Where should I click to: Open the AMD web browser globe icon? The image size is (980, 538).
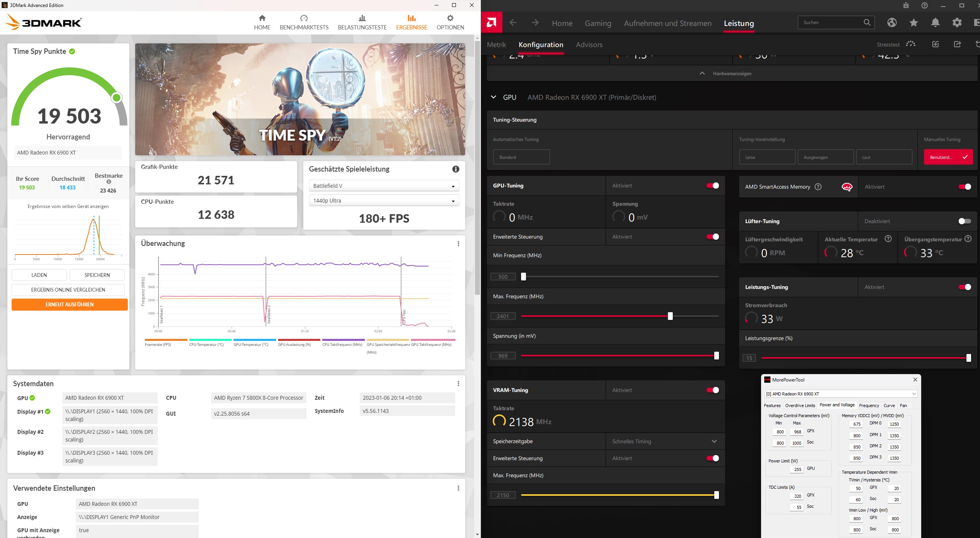tap(892, 22)
